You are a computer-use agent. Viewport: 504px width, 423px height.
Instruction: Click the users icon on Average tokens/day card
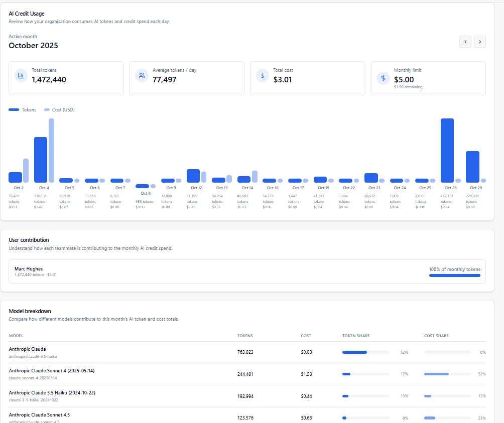tap(142, 75)
